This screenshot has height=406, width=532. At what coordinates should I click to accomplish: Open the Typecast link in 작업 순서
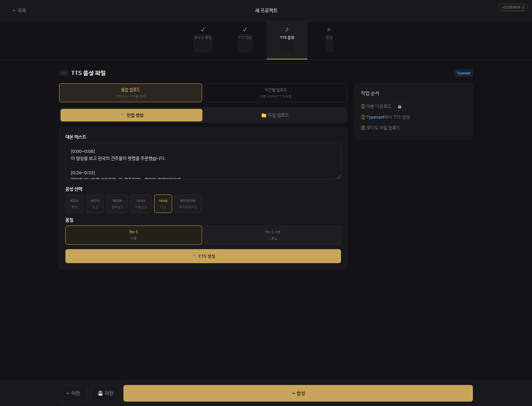click(x=375, y=117)
